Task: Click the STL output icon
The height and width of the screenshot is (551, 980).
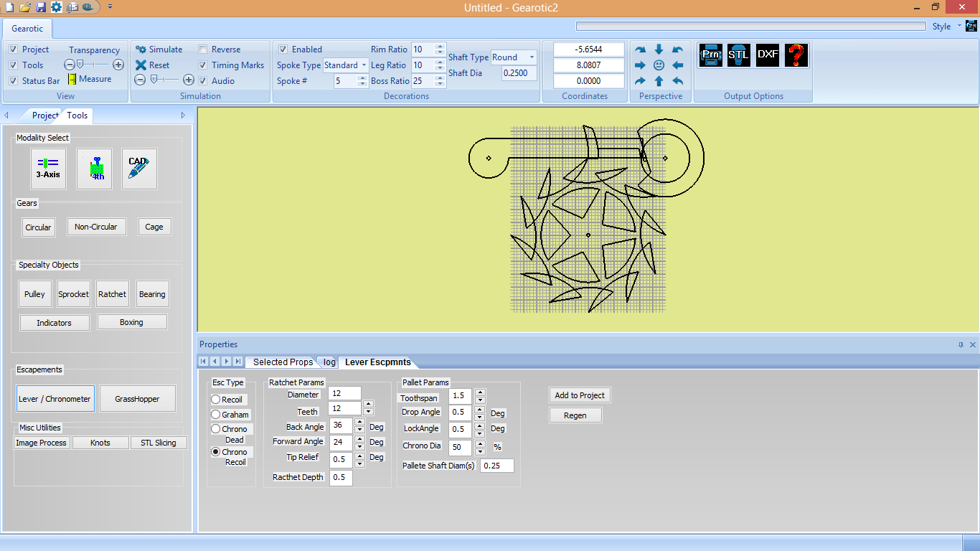Action: (738, 55)
